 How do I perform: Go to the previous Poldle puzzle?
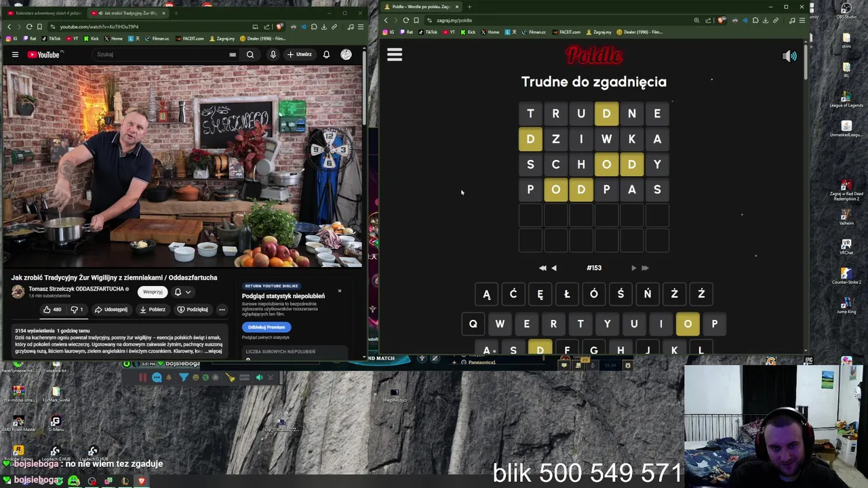click(x=554, y=268)
